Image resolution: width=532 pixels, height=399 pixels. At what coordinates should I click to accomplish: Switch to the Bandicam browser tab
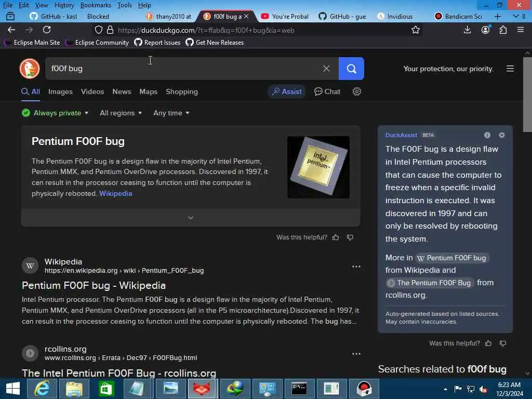point(458,16)
